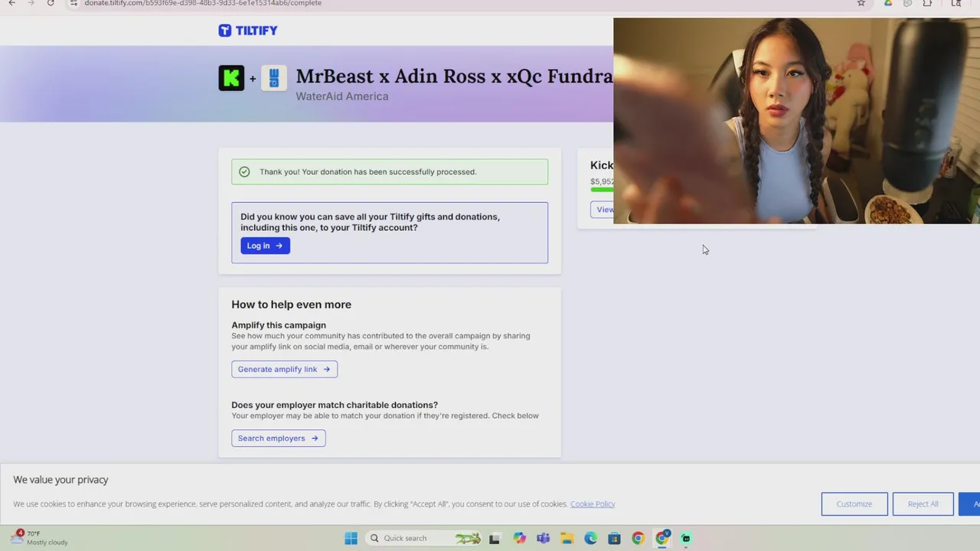Click the browser back arrow
The height and width of the screenshot is (551, 980).
coord(11,3)
